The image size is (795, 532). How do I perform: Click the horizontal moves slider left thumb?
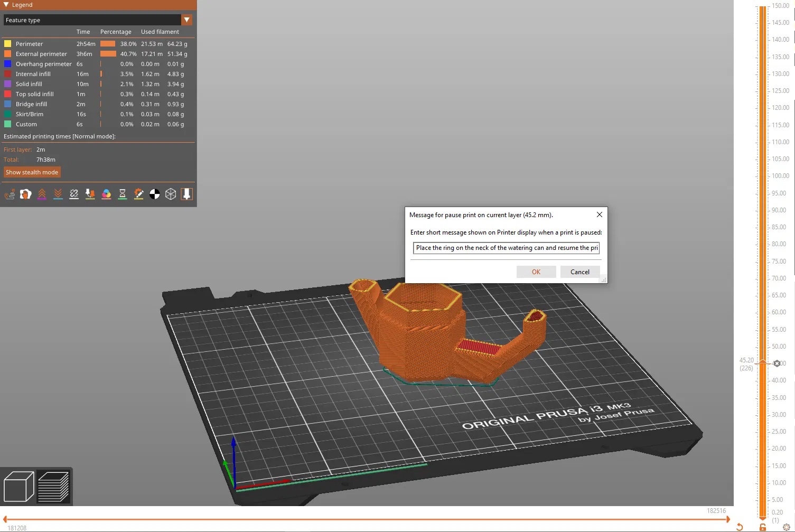(5, 519)
